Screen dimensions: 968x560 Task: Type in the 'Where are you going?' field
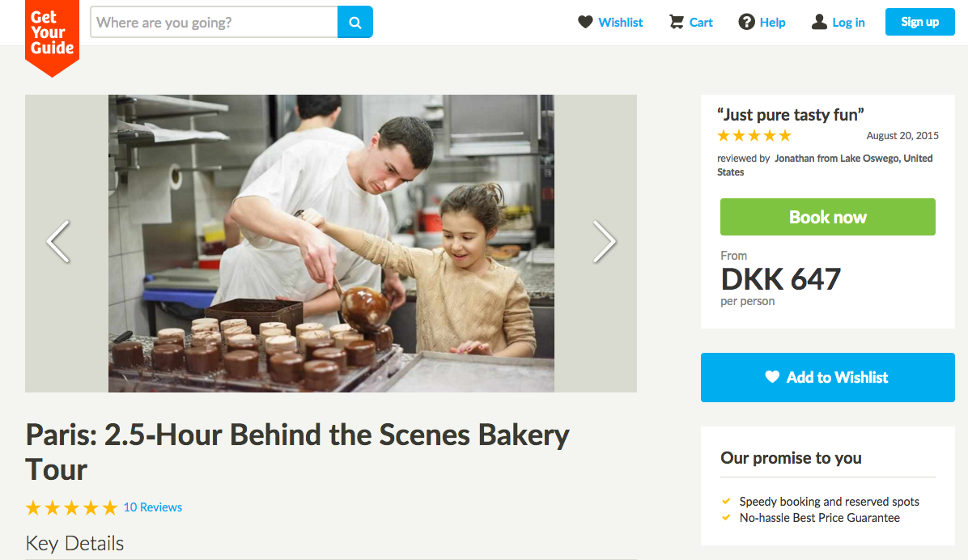pyautogui.click(x=214, y=23)
